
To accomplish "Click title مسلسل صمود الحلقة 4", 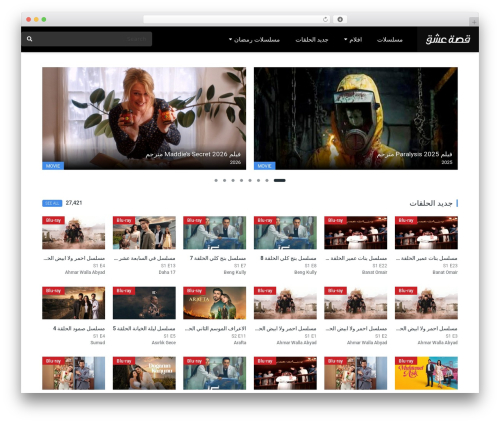I will tap(79, 329).
